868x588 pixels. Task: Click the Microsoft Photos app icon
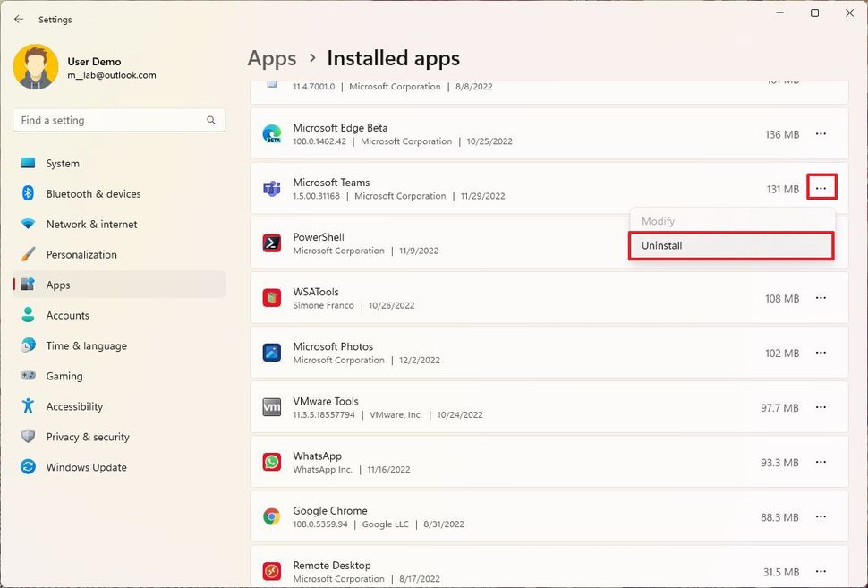click(x=271, y=353)
